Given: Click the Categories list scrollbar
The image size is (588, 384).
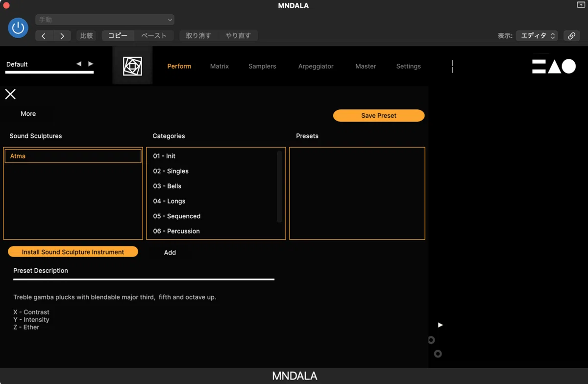Looking at the screenshot, I should click(279, 187).
